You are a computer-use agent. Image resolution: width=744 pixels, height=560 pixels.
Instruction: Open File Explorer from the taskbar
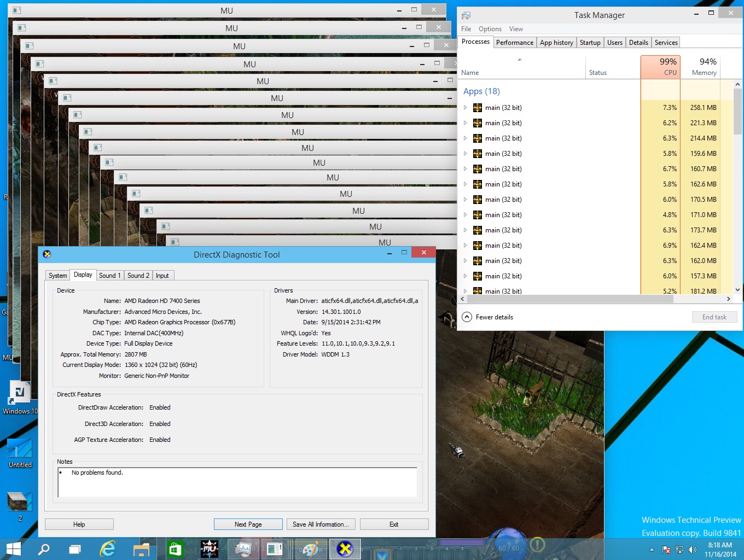click(x=142, y=549)
